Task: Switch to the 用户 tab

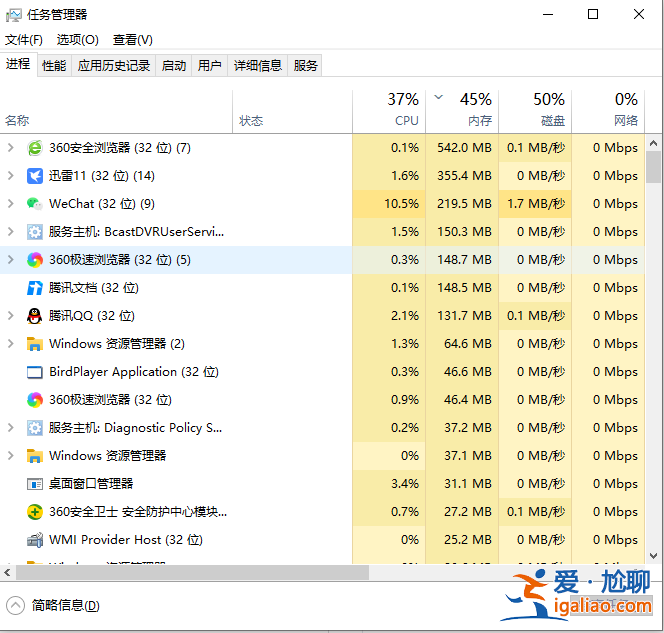Action: click(x=210, y=66)
